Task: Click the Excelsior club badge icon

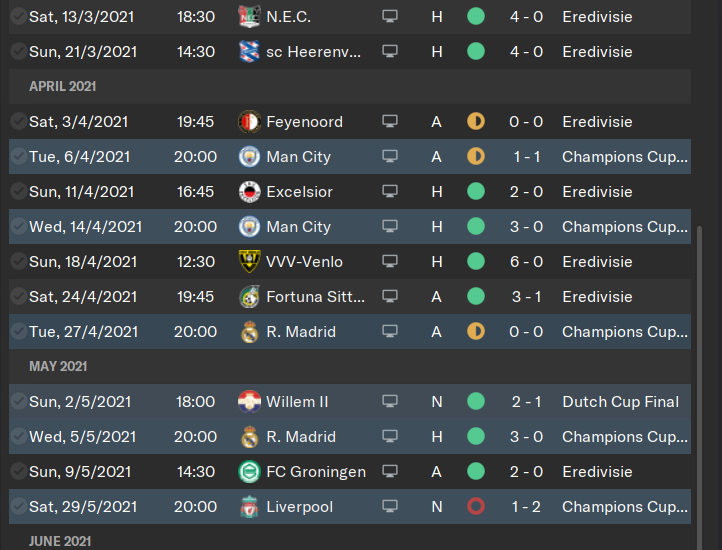Action: click(x=250, y=192)
